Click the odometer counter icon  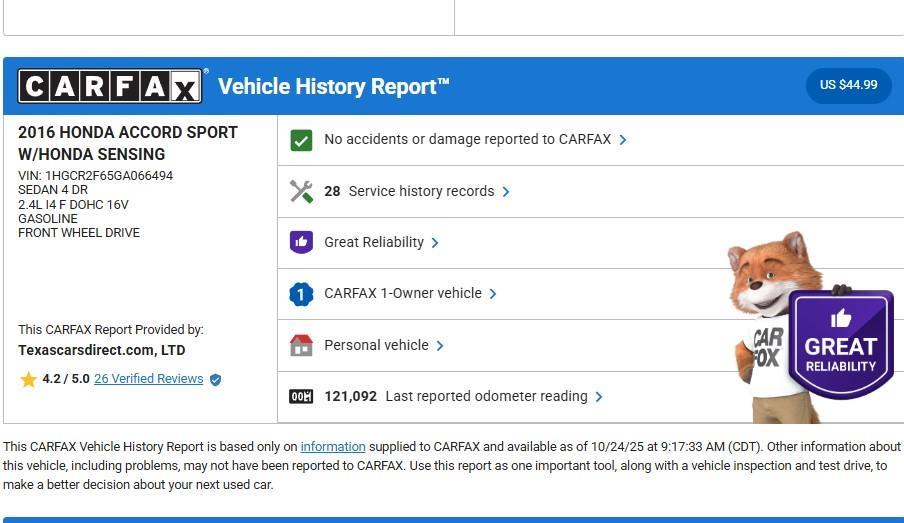(301, 396)
